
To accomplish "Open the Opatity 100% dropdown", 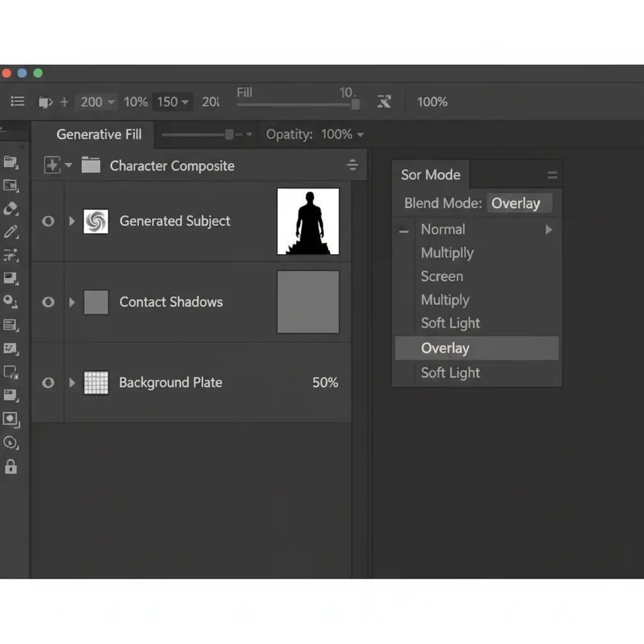I will click(342, 135).
